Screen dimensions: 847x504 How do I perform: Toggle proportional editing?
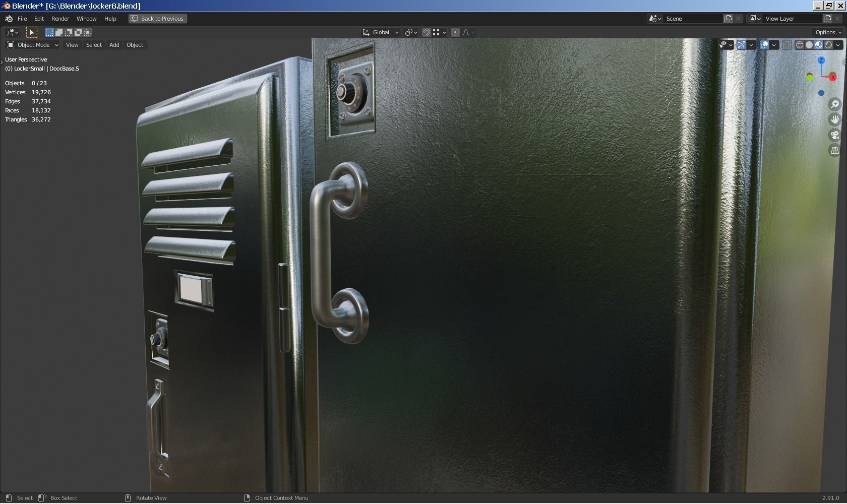click(455, 32)
